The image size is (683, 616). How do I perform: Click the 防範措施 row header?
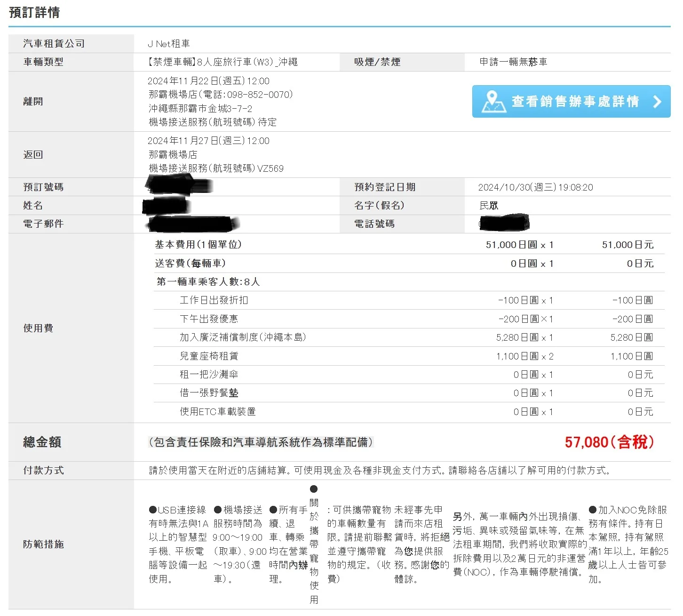tap(43, 544)
